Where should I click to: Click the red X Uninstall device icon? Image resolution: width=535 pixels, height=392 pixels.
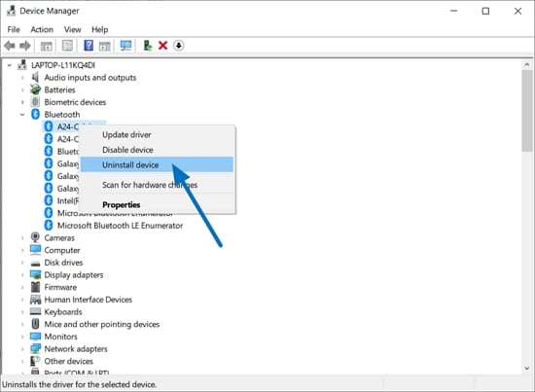pos(163,46)
